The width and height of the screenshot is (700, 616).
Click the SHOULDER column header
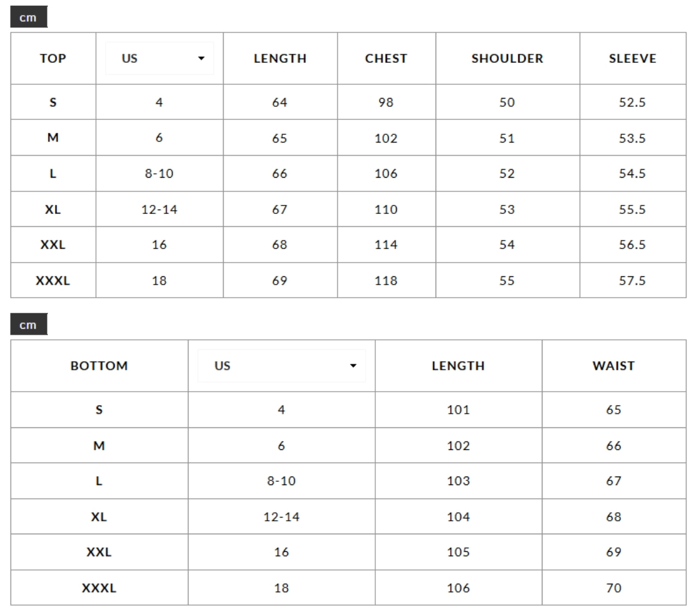click(x=507, y=58)
